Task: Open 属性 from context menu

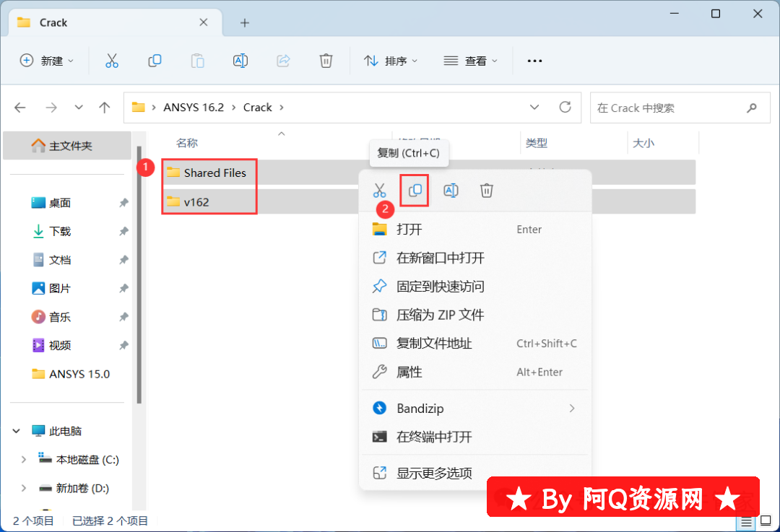Action: 475,372
